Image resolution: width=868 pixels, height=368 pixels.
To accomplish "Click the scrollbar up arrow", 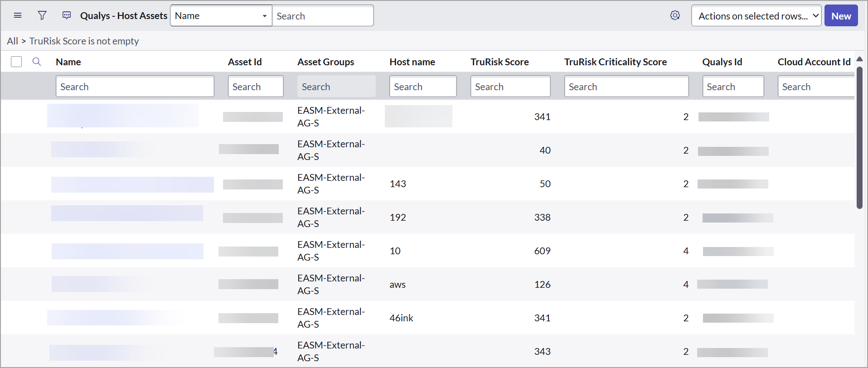I will [x=859, y=59].
